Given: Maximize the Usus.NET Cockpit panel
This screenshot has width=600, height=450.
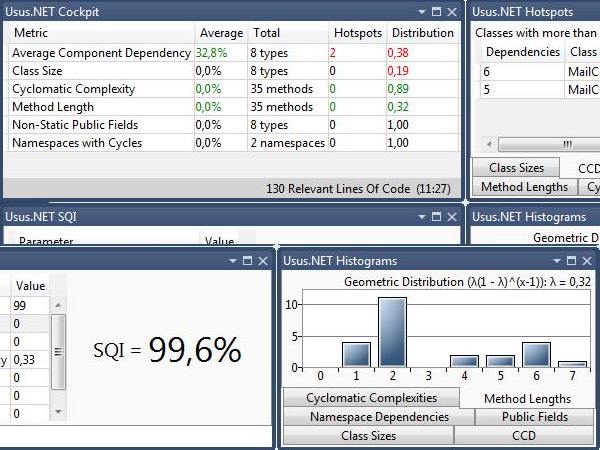Looking at the screenshot, I should 436,12.
